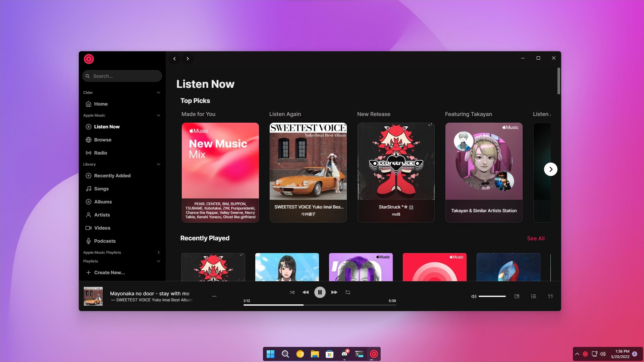Open Podcasts in the library
Screen dimensions: 644x362
[122, 241]
